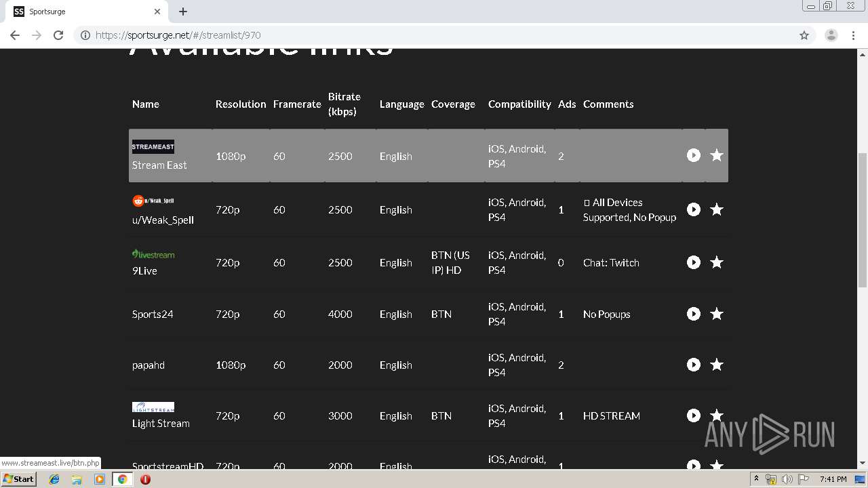Open Chrome's three-dot menu

(853, 35)
